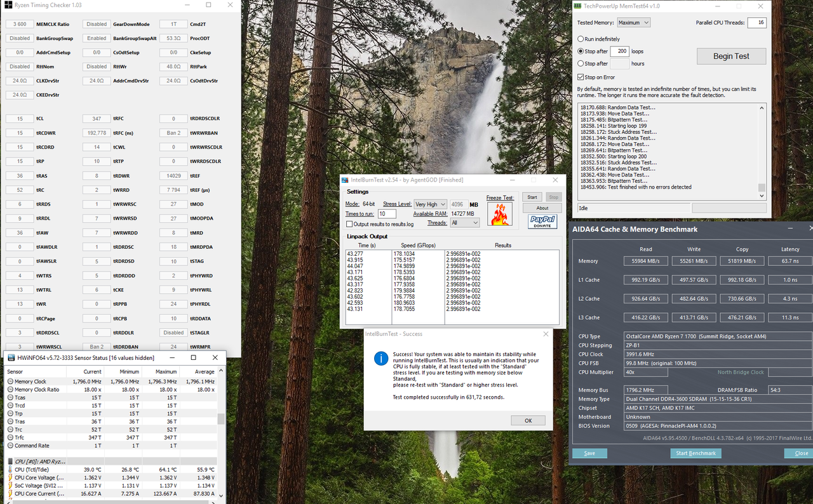Click Start Benchmark in AIDA64

click(695, 453)
